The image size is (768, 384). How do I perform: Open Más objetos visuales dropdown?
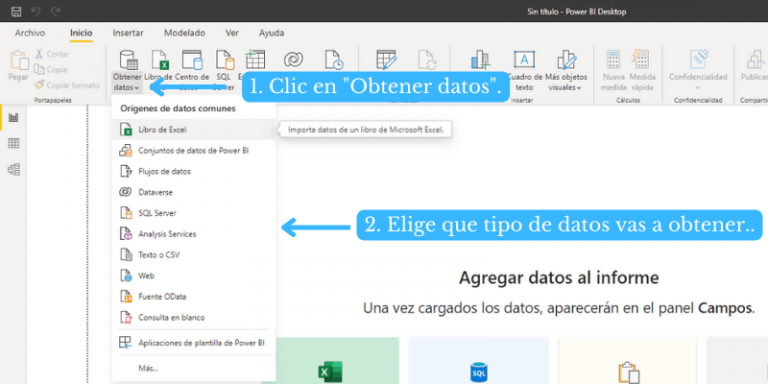click(x=566, y=70)
